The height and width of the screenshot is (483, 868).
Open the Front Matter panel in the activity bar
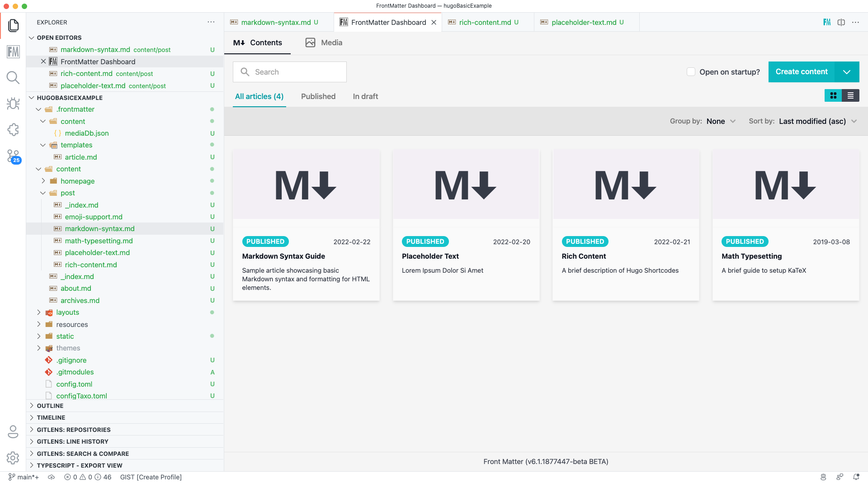tap(14, 52)
